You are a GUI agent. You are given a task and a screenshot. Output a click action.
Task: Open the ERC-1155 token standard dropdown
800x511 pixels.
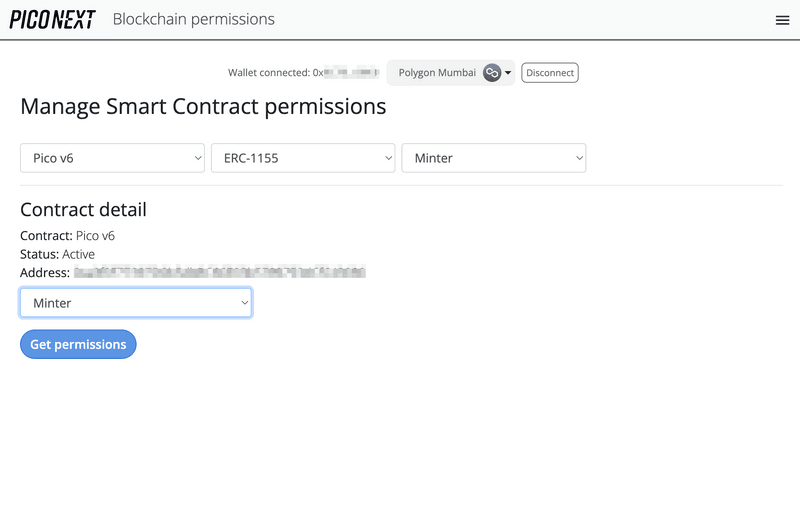(x=303, y=158)
